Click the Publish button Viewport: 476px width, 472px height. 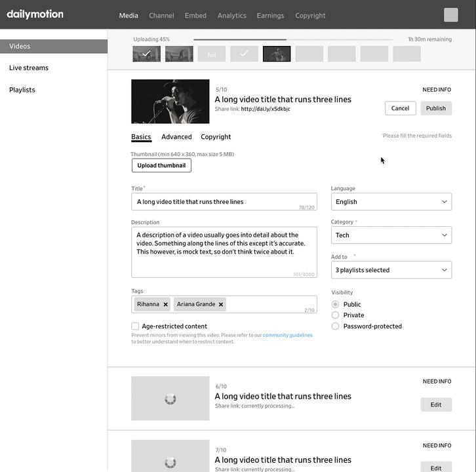tap(436, 108)
